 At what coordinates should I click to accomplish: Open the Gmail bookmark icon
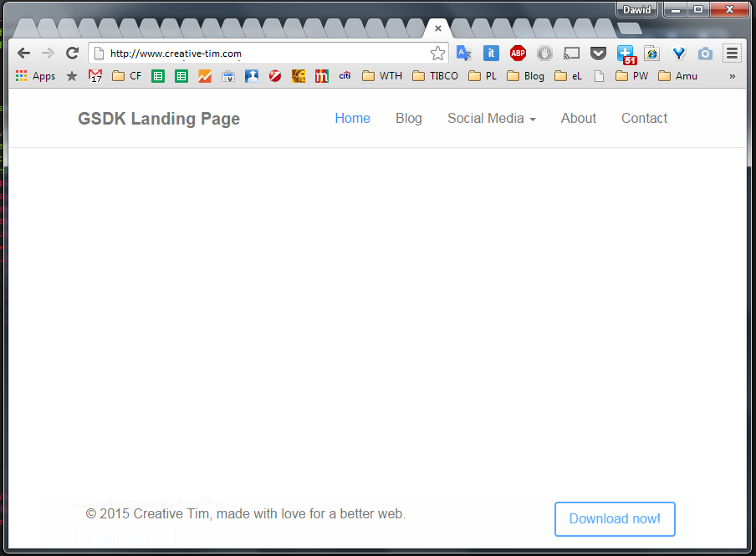[x=95, y=76]
